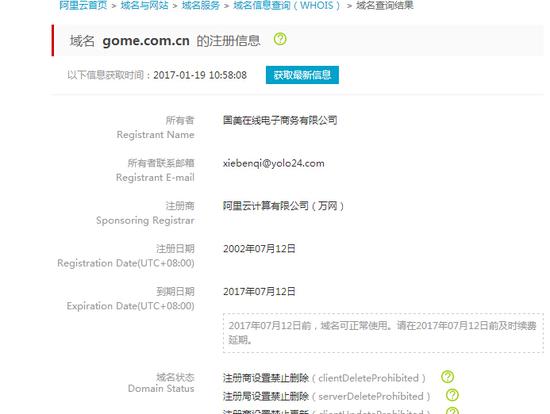550x414 pixels.
Task: Select registrant email xiebenqi@yolo24.com
Action: (x=274, y=163)
